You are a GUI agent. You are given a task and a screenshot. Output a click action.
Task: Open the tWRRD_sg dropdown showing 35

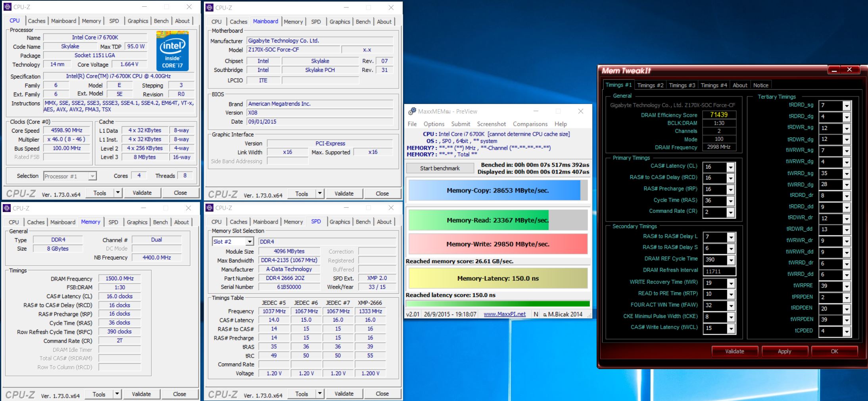pyautogui.click(x=847, y=174)
